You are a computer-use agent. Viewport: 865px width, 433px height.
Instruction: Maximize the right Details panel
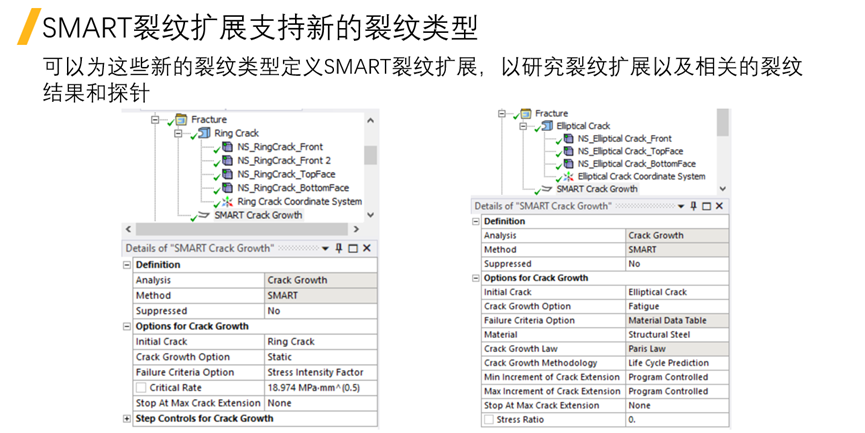[x=707, y=206]
